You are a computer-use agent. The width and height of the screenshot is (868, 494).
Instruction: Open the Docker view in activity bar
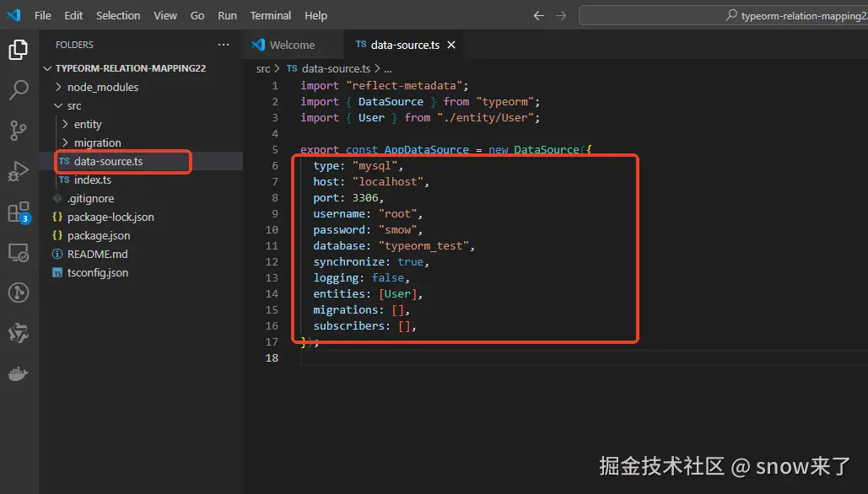pyautogui.click(x=19, y=374)
